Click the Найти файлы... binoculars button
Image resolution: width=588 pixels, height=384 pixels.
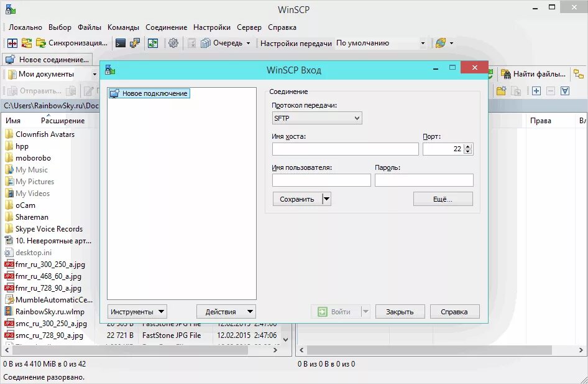click(x=533, y=74)
